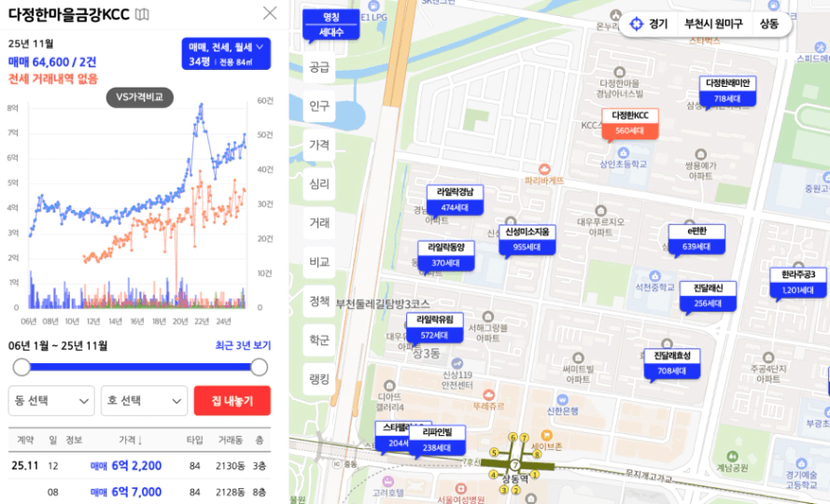Sort by the 가격 column header
The width and height of the screenshot is (830, 504).
coord(130,440)
